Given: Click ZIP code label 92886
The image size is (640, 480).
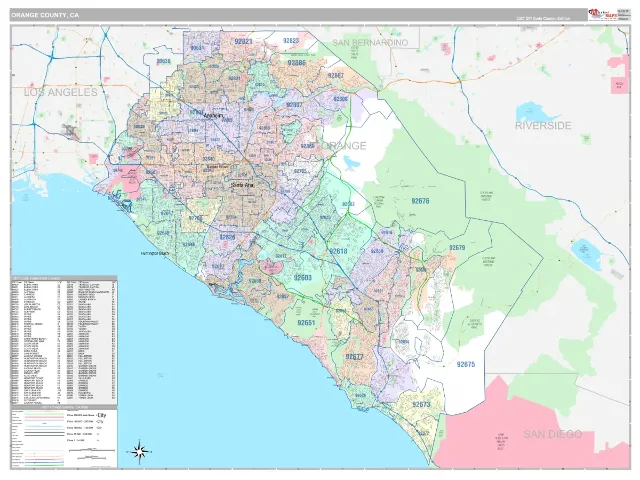Looking at the screenshot, I should click(296, 63).
